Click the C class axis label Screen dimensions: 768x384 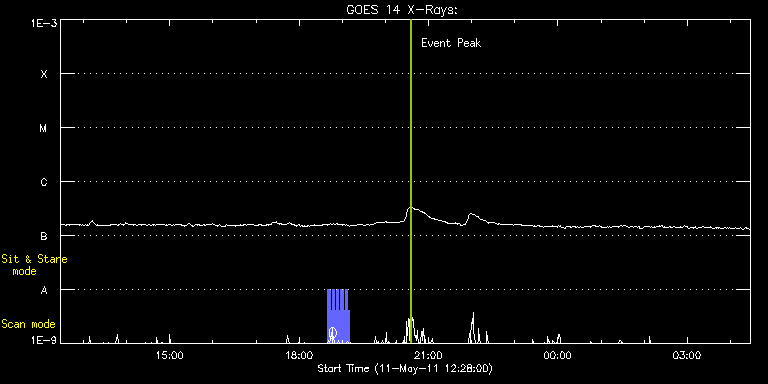coord(44,182)
